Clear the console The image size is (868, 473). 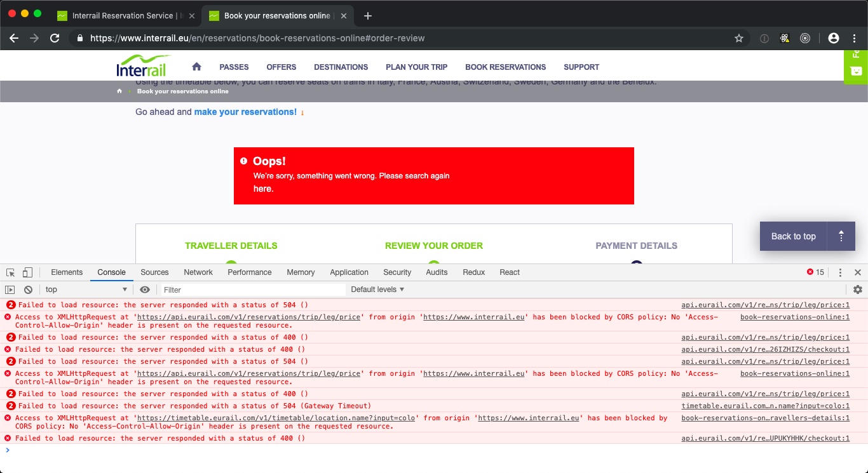pyautogui.click(x=28, y=290)
